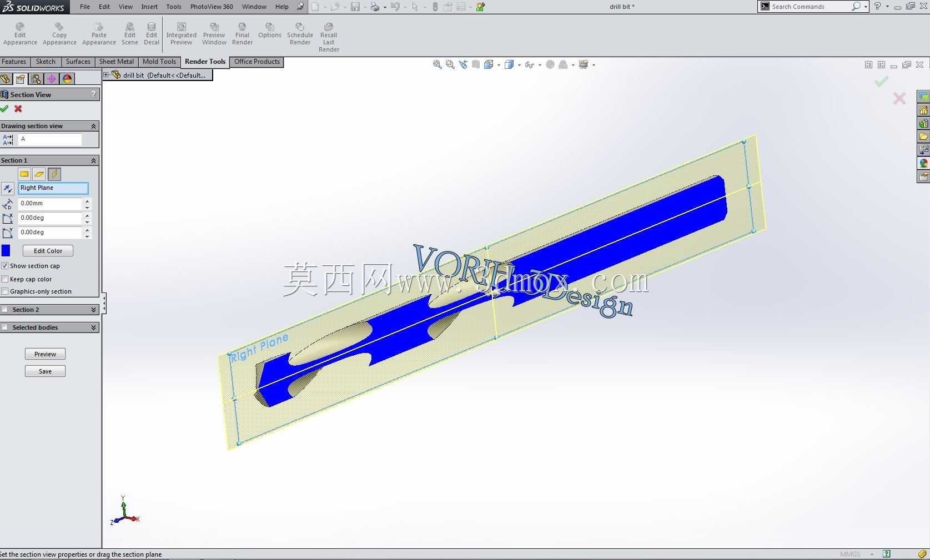Open the Edit Scene tool
The width and height of the screenshot is (930, 560).
(129, 34)
